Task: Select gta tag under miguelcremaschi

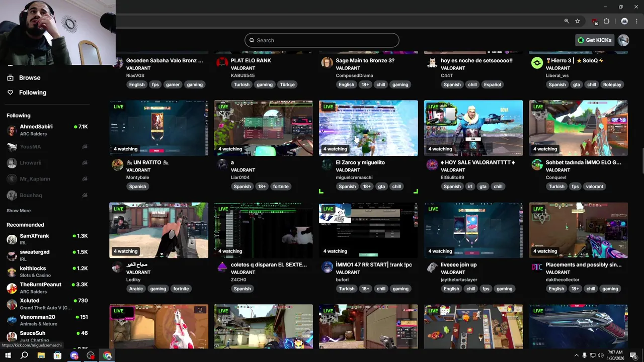Action: (x=381, y=187)
